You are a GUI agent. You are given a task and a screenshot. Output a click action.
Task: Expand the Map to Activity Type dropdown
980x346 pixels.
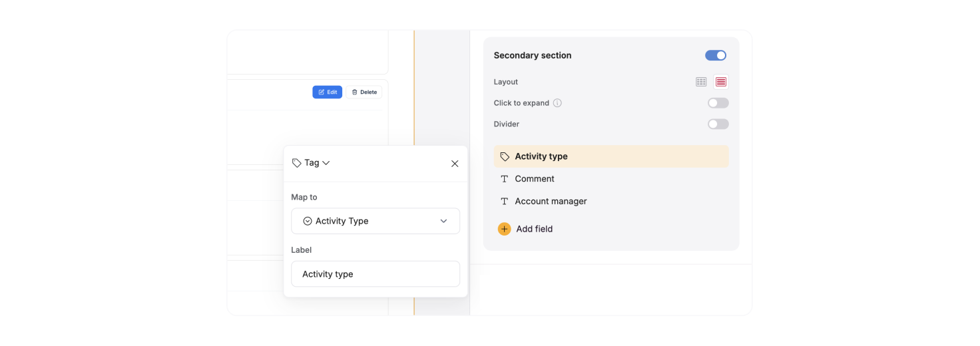[375, 221]
